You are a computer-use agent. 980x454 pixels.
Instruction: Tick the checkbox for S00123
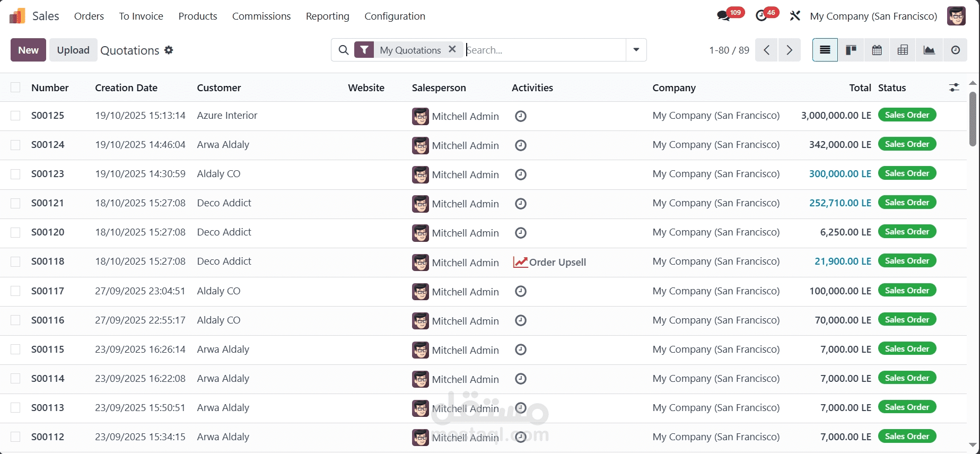click(15, 174)
